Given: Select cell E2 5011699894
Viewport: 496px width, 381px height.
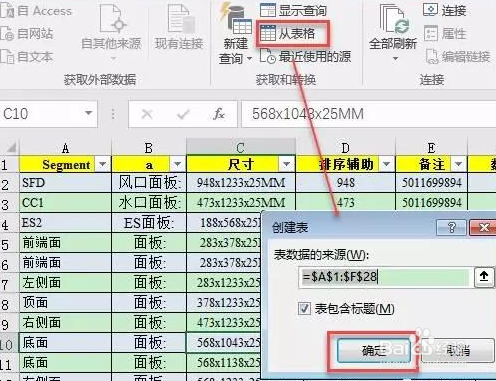Looking at the screenshot, I should (432, 183).
